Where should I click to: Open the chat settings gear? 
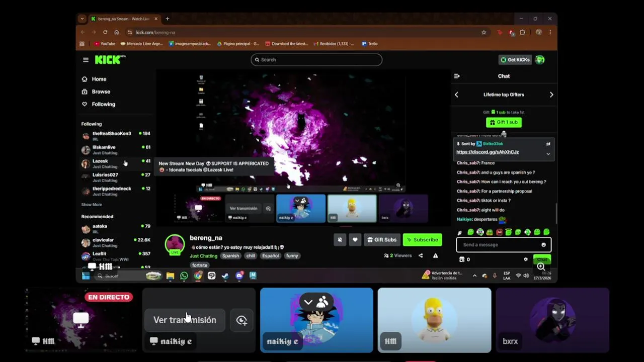point(526,259)
